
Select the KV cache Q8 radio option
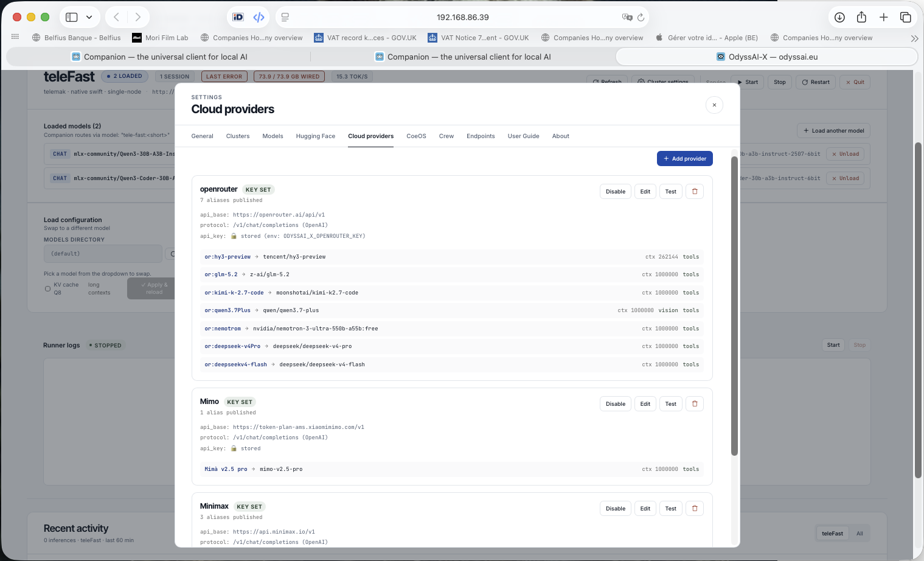(x=47, y=288)
